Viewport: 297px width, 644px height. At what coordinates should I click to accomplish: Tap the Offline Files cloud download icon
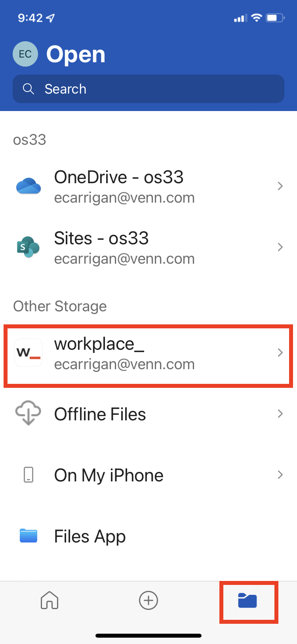coord(28,413)
